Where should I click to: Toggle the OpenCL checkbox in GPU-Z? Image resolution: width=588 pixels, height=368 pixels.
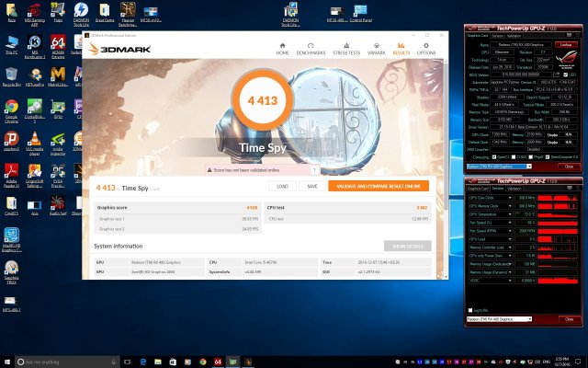(494, 156)
